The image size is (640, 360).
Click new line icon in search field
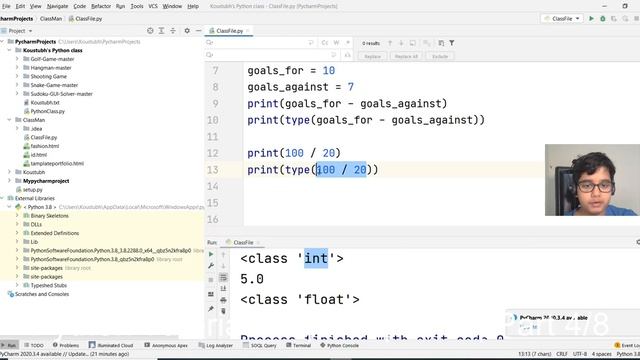pos(311,43)
